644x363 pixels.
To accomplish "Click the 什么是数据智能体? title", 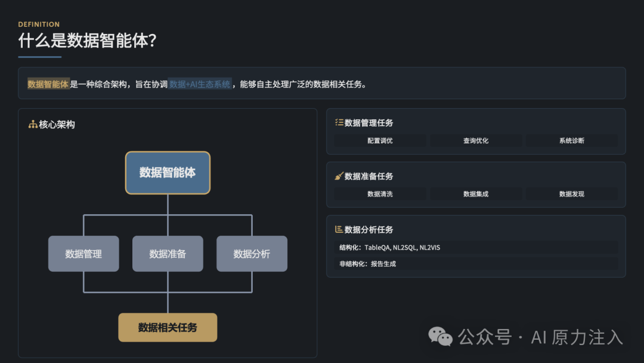I will [x=87, y=40].
